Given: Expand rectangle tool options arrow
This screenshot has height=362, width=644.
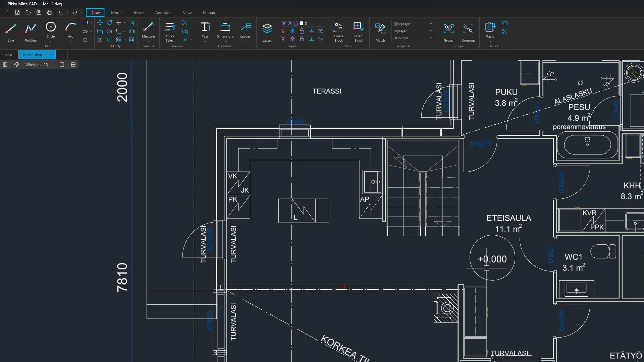Looking at the screenshot, I should [x=91, y=23].
